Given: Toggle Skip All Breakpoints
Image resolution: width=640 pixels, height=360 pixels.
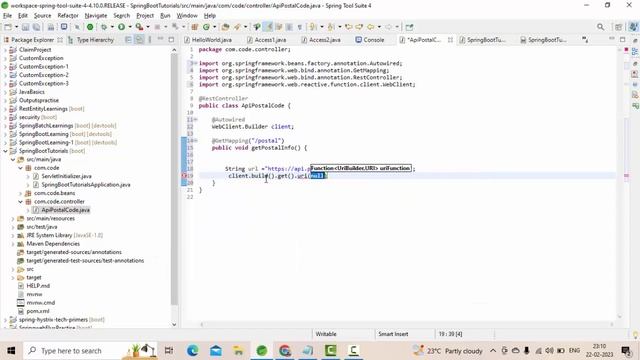Looking at the screenshot, I should [x=77, y=27].
